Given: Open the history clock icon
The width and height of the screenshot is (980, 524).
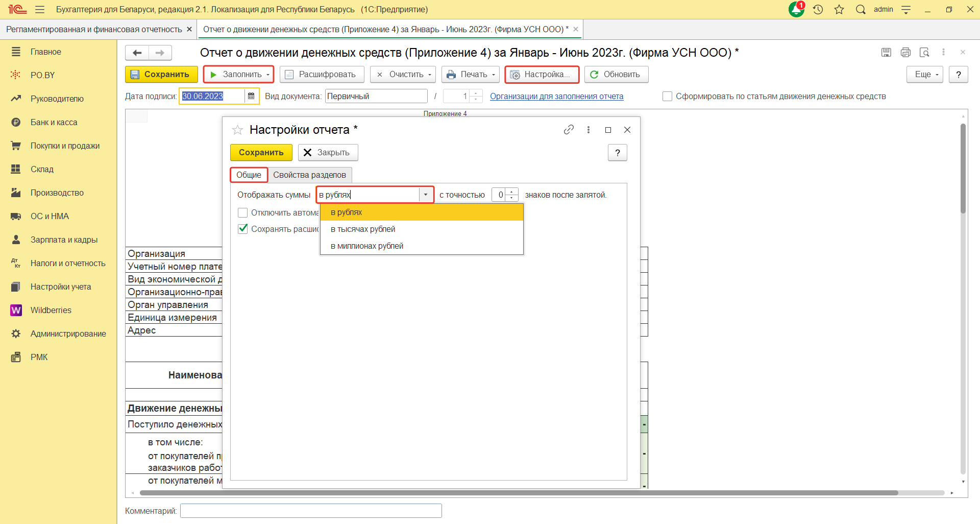Looking at the screenshot, I should pyautogui.click(x=818, y=9).
